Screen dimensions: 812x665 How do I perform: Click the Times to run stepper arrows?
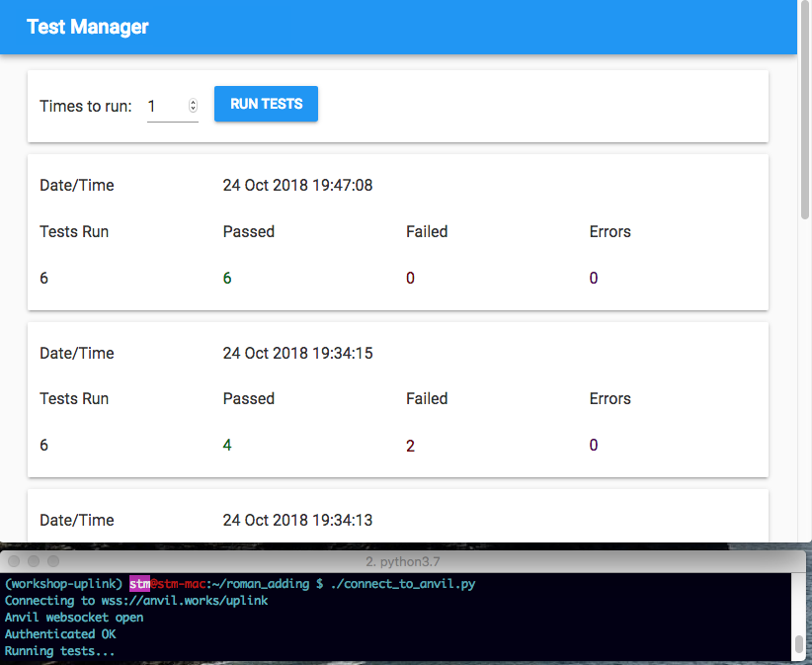pos(193,106)
